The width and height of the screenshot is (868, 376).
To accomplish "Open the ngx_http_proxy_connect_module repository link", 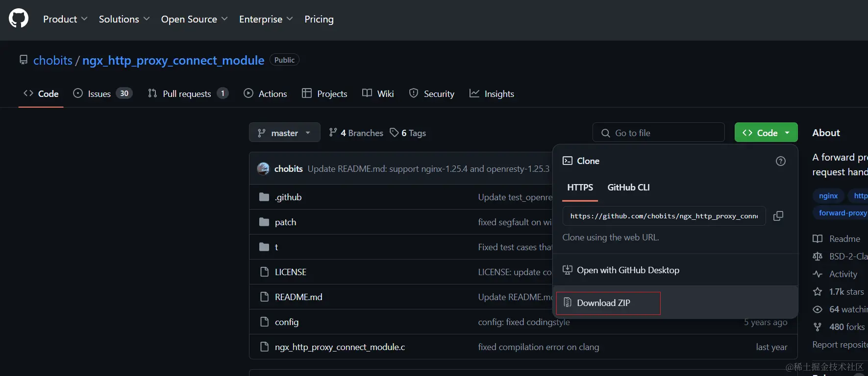I will tap(173, 60).
